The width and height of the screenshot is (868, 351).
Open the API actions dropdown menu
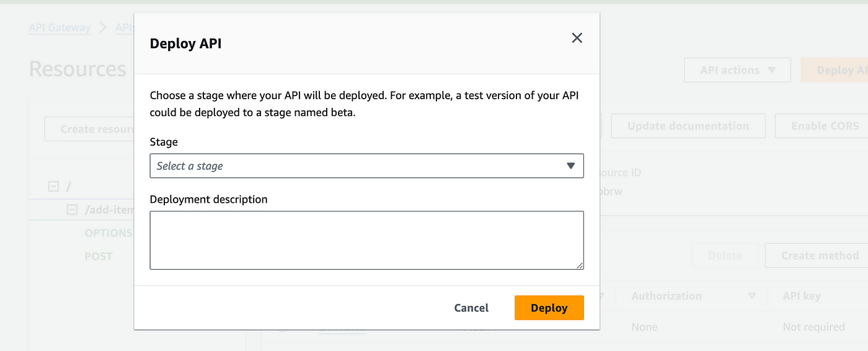click(x=737, y=70)
